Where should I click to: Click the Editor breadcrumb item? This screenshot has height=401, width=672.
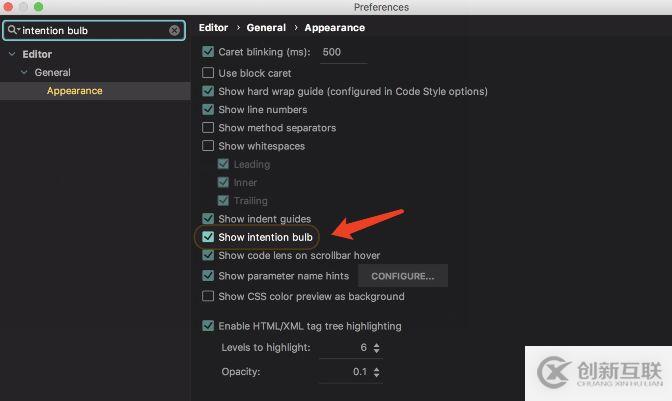(213, 28)
